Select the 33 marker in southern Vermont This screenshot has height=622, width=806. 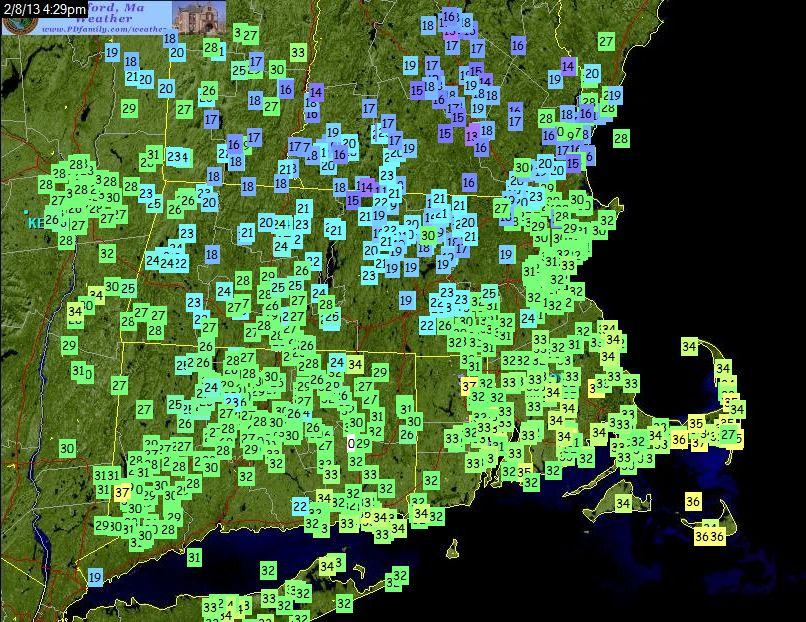[x=298, y=52]
